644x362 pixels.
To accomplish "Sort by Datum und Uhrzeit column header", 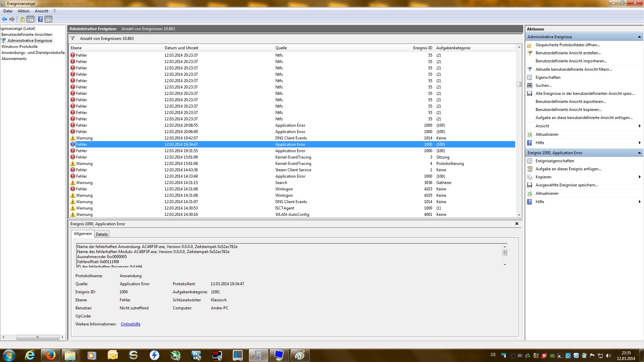I will (181, 48).
